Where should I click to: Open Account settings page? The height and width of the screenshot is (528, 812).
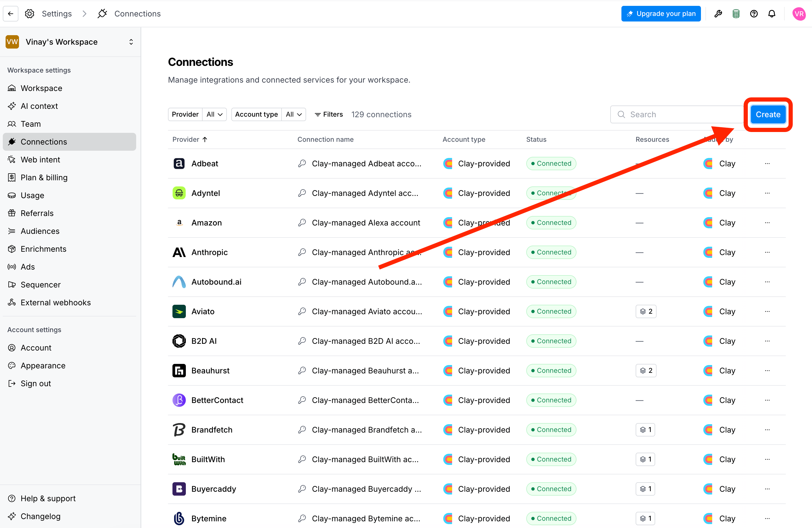pyautogui.click(x=69, y=348)
